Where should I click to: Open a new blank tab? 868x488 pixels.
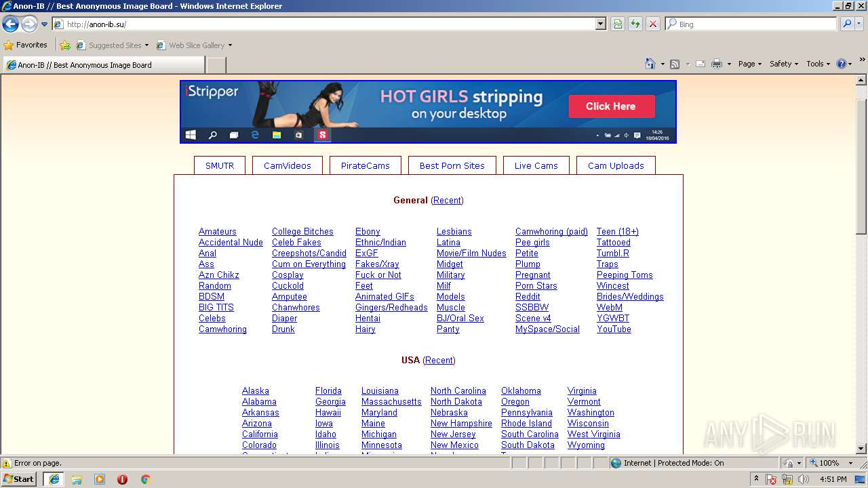coord(216,65)
